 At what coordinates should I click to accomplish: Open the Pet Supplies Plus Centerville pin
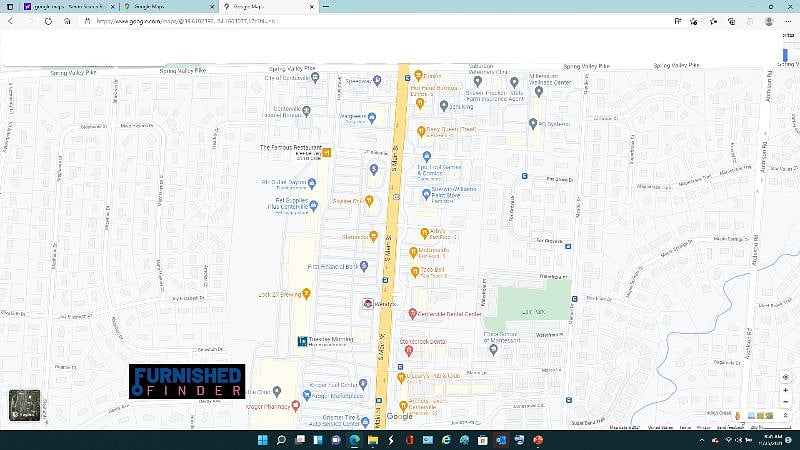click(x=313, y=206)
